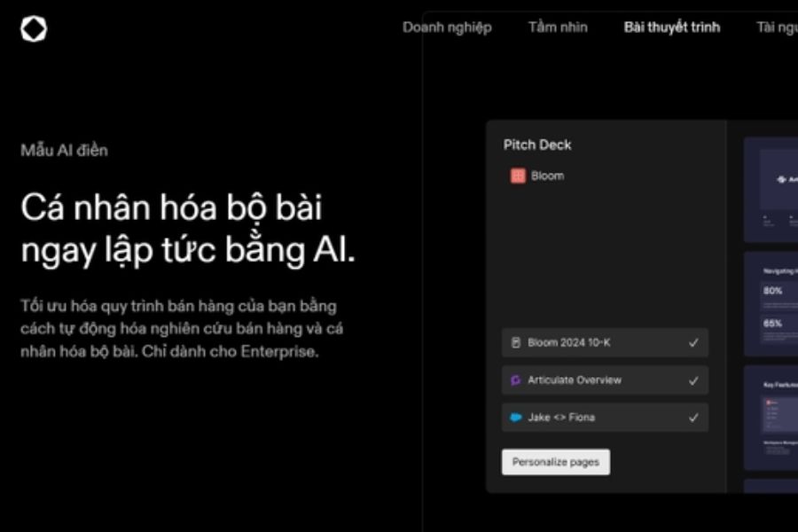Click the blue Salesforce cloud icon
Screen dimensions: 798x532
515,418
